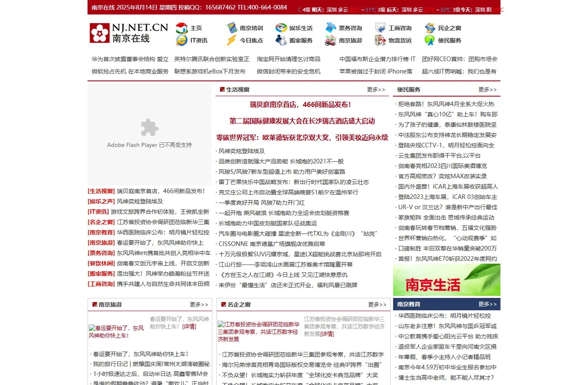Click the 南京旅游 scooter icon
This screenshot has width=588, height=385.
[x=331, y=40]
